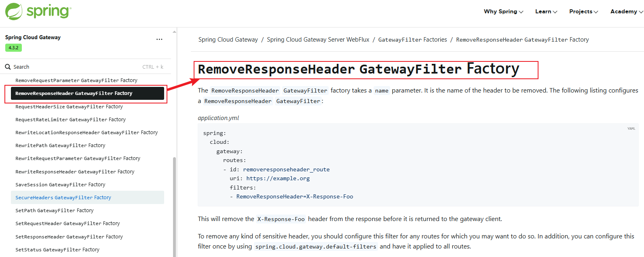Open SetRequestHeader GatewayFilter Factory page
Screen dimensions: 644x257
point(68,223)
